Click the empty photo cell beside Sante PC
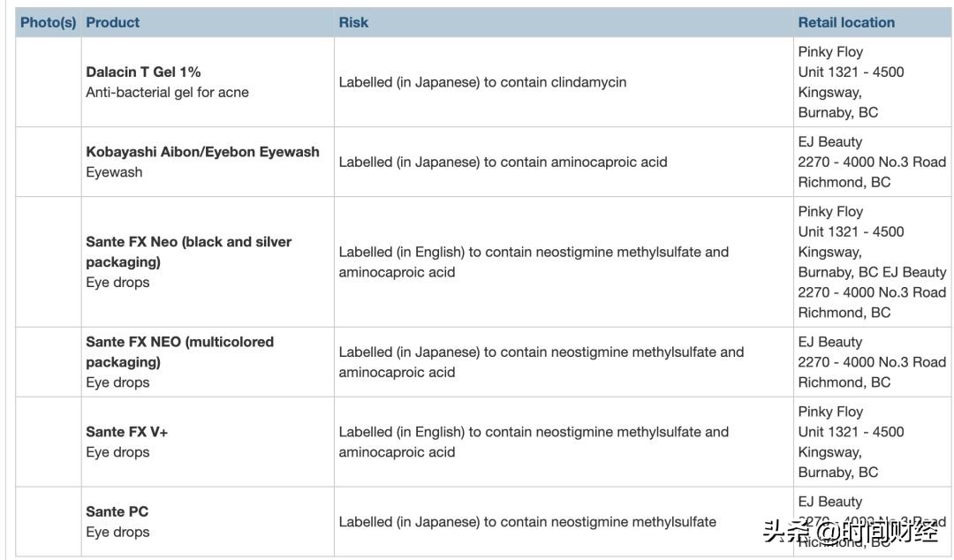954x560 pixels. [49, 521]
